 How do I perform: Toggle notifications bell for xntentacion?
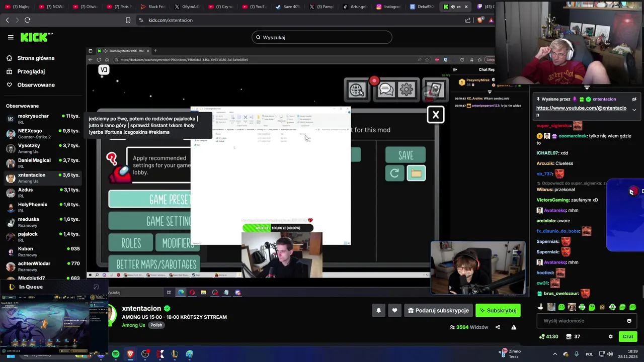tap(379, 311)
